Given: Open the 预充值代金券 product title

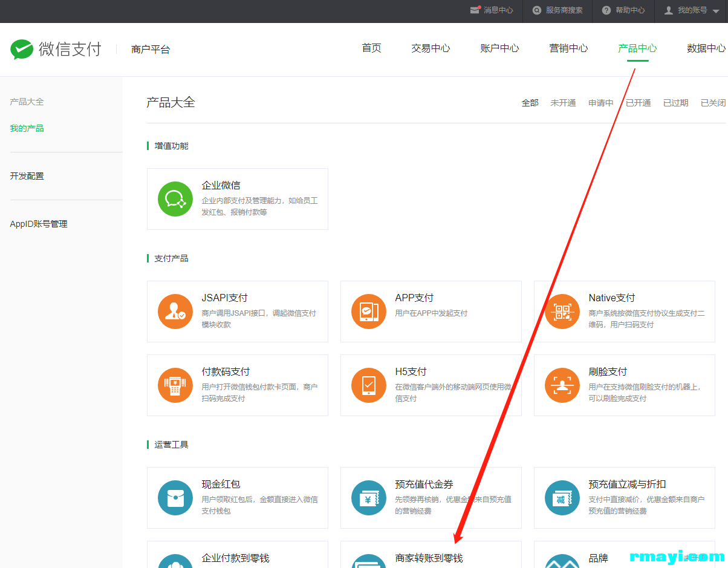Looking at the screenshot, I should coord(424,484).
